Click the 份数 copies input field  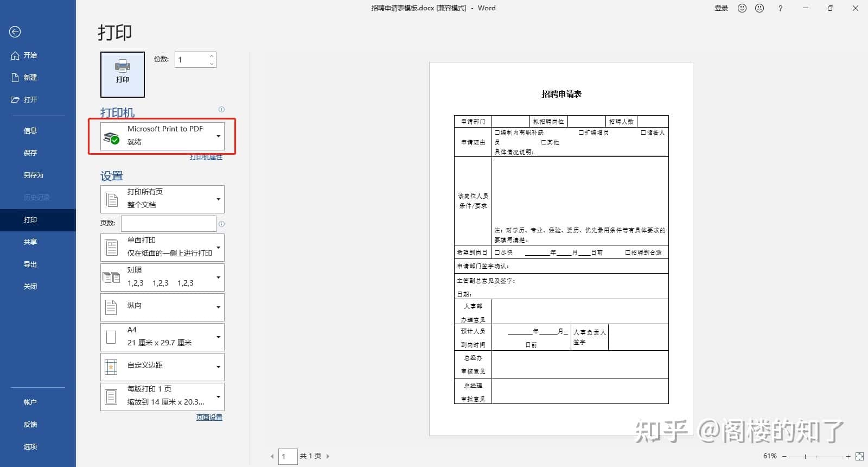pos(192,60)
